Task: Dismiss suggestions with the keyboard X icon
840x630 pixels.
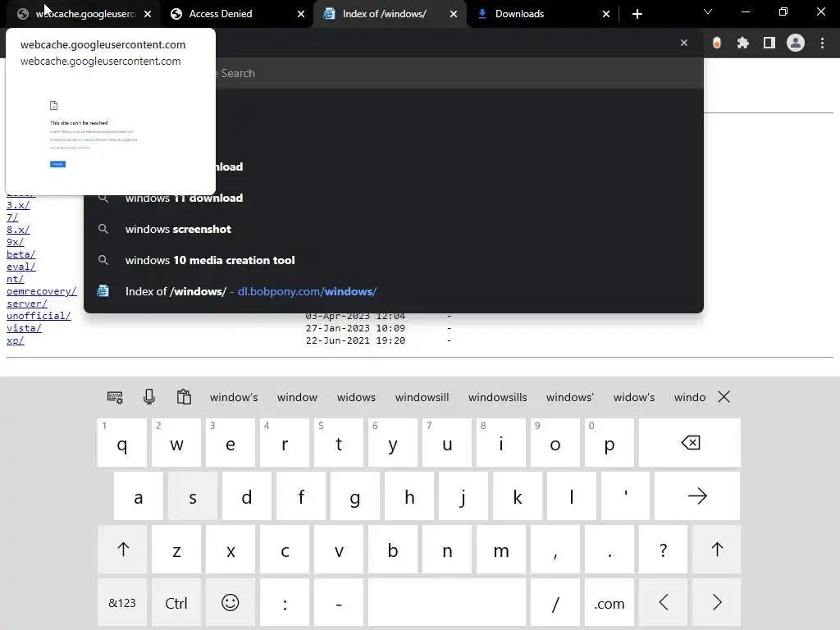Action: (x=724, y=397)
